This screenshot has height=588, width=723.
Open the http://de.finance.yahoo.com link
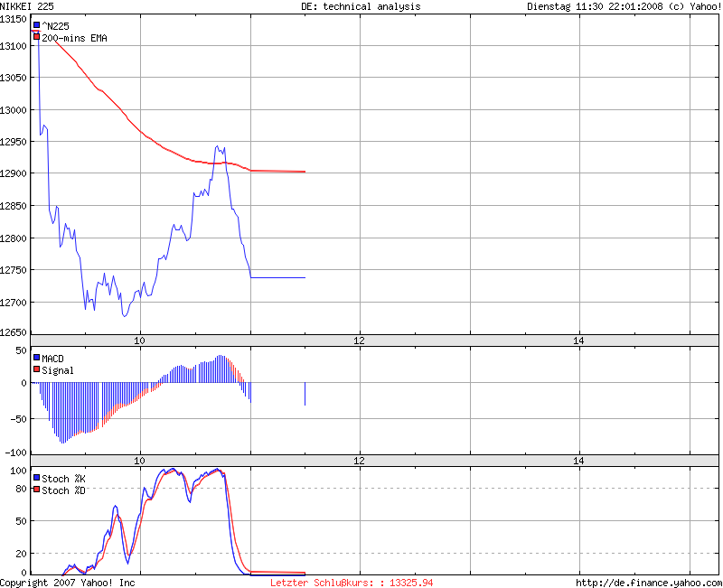[x=649, y=583]
